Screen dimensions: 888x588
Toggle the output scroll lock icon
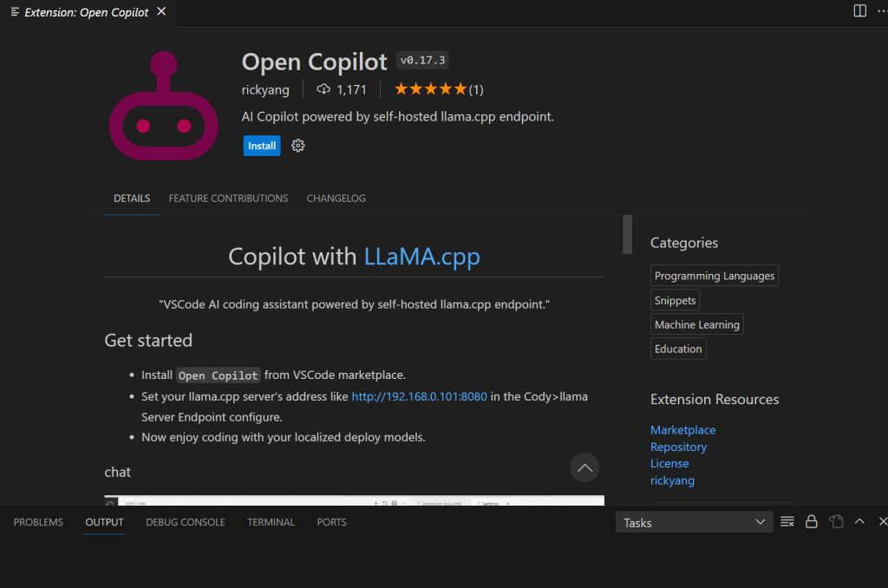point(812,522)
